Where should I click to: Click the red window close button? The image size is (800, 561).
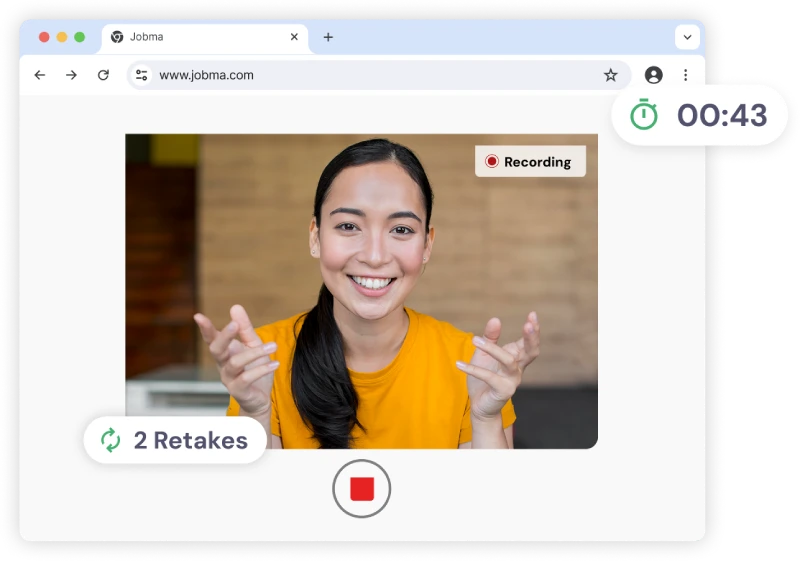coord(44,37)
